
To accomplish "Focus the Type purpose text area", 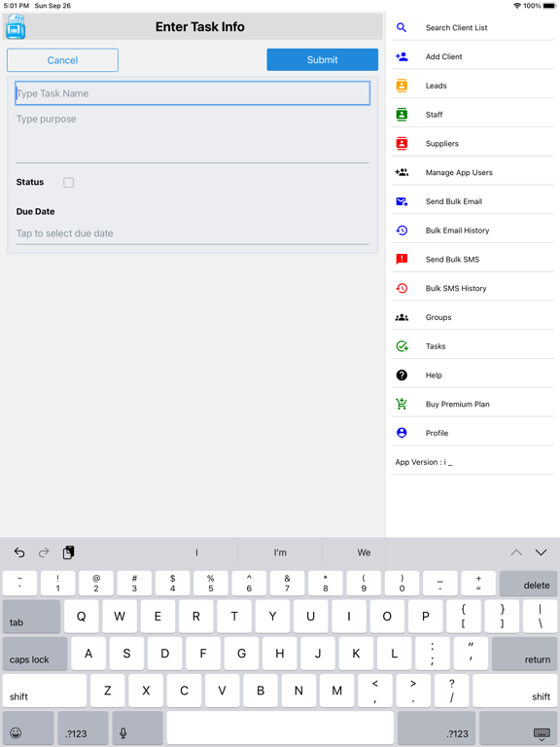I will coord(192,137).
